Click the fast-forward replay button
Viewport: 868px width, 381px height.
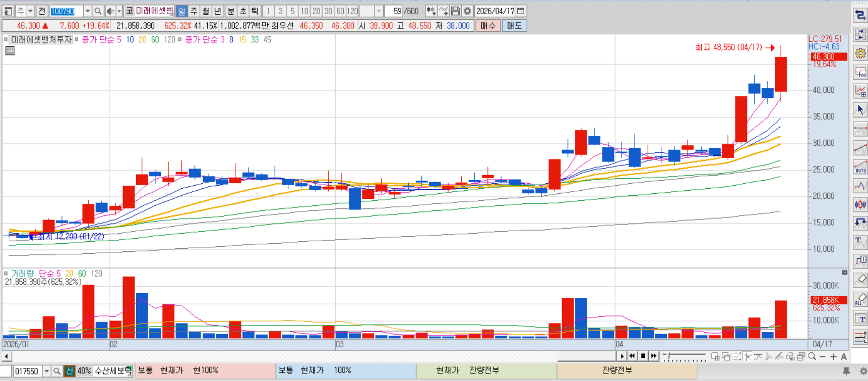(654, 356)
